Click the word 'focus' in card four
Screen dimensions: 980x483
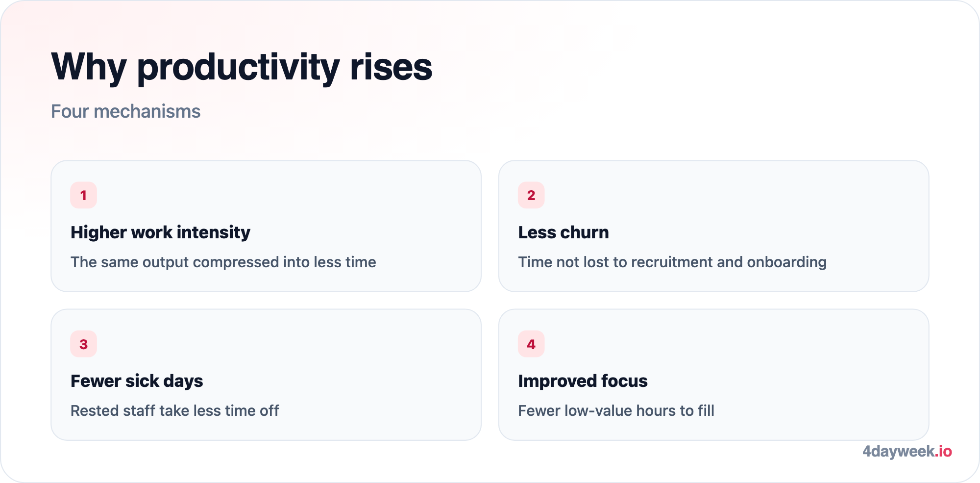[x=624, y=381]
